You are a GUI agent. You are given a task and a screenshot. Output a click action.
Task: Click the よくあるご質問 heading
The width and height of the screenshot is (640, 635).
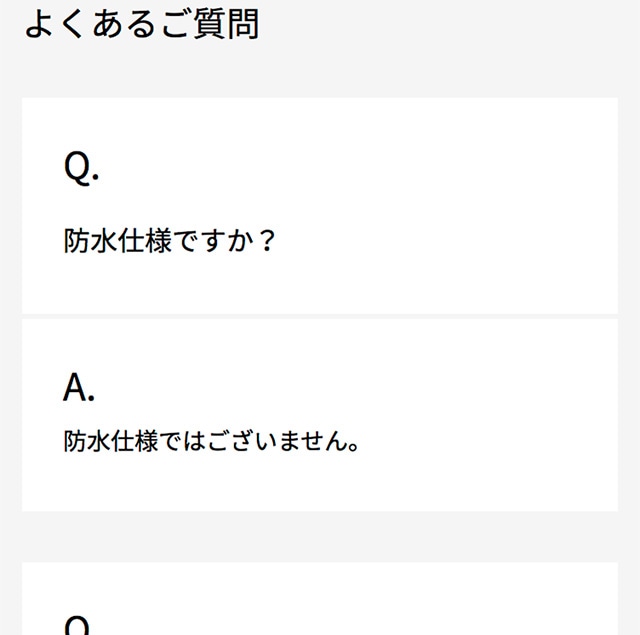point(141,24)
